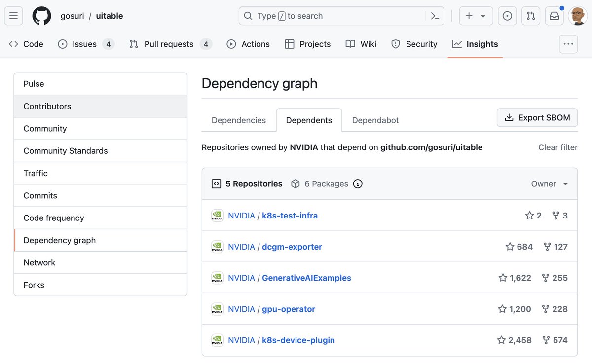
Task: Click the search field
Action: click(333, 16)
